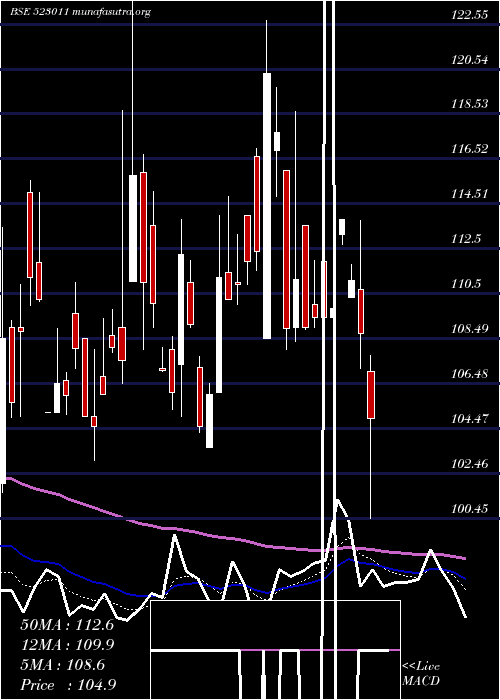Screen dimensions: 500x700
Task: Click the last red candle near 106.48
Action: click(x=371, y=395)
